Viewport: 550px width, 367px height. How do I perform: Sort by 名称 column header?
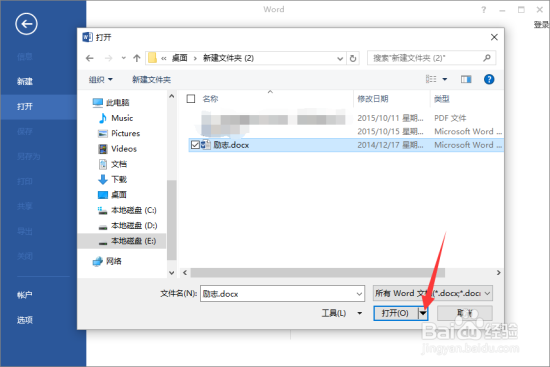pyautogui.click(x=210, y=99)
